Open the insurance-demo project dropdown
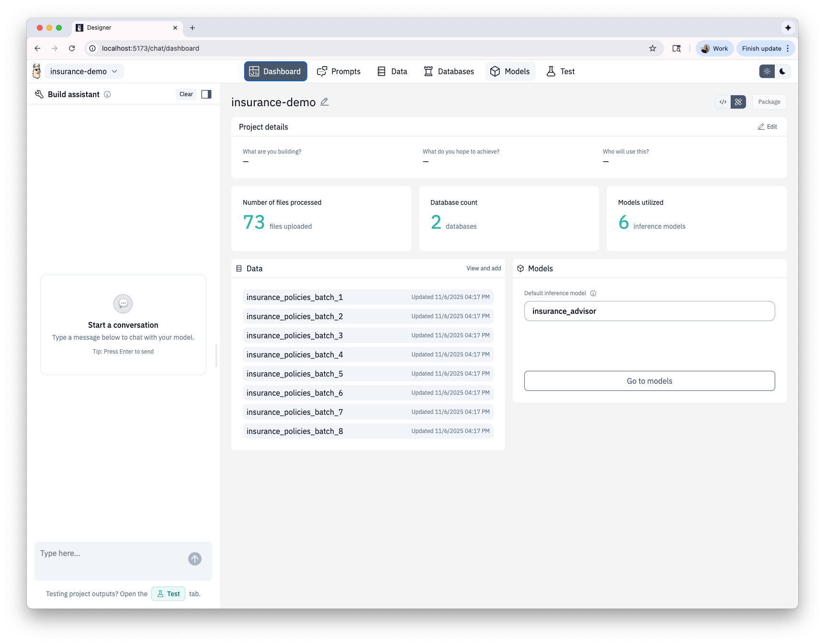 (x=84, y=71)
